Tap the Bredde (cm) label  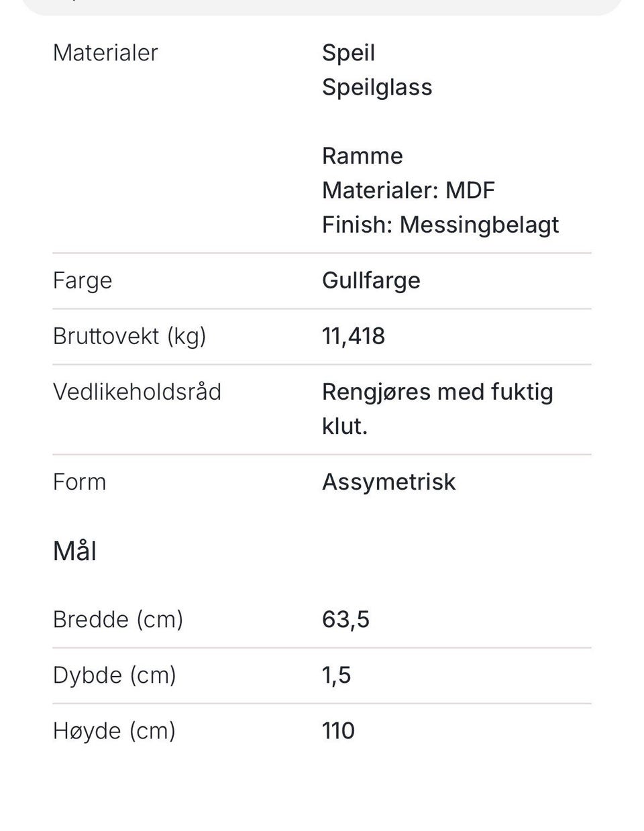tap(118, 619)
